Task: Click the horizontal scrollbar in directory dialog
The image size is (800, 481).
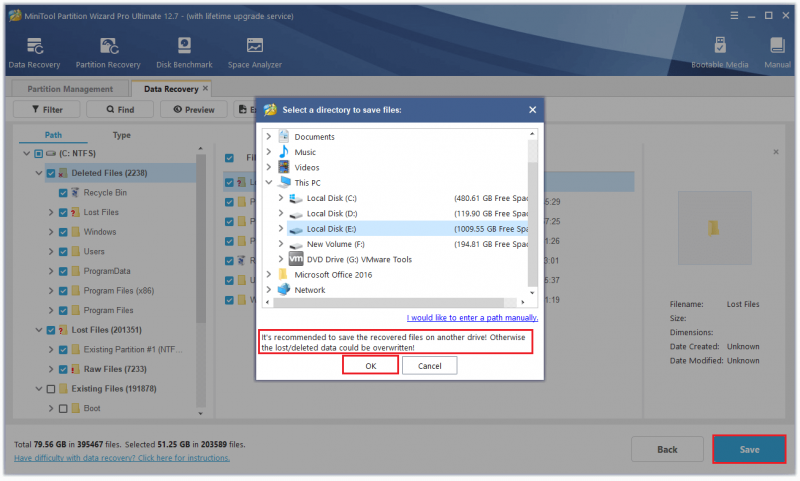Action: point(388,302)
